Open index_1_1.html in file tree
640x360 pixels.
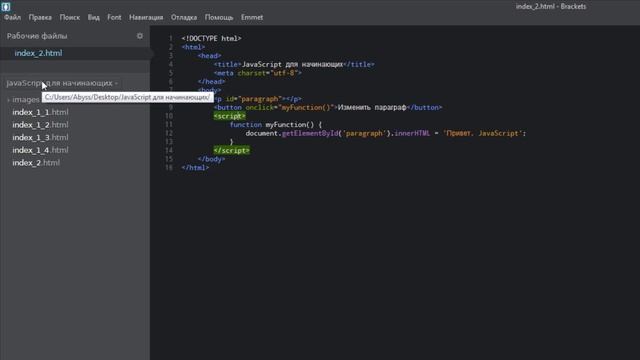coord(40,112)
